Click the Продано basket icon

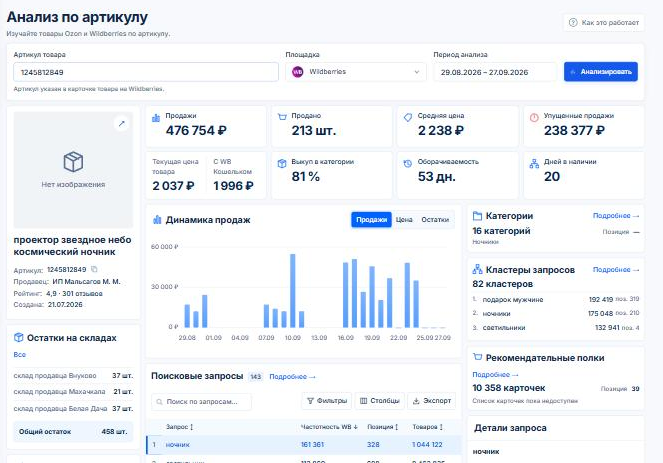pos(282,117)
